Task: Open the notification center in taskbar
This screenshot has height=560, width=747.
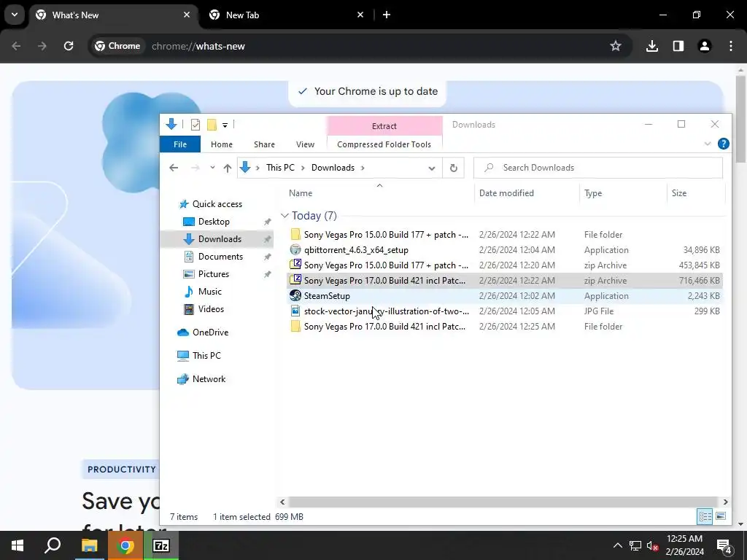Action: click(x=724, y=545)
